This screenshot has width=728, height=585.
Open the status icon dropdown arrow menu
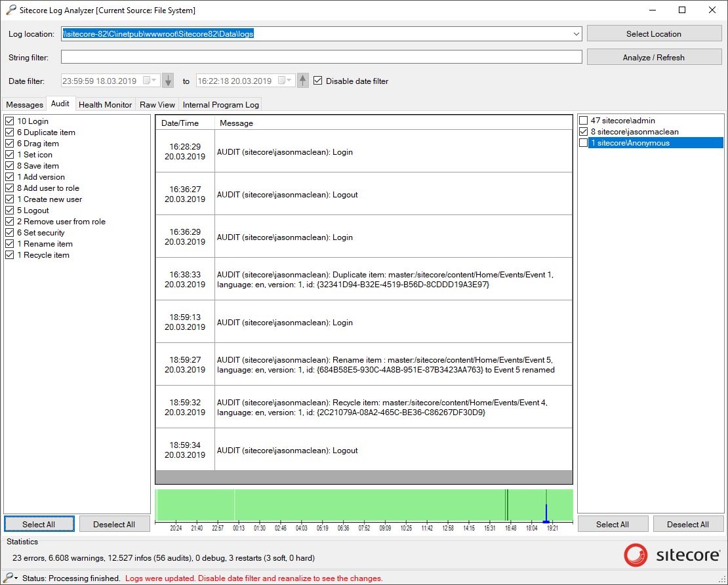coord(16,578)
